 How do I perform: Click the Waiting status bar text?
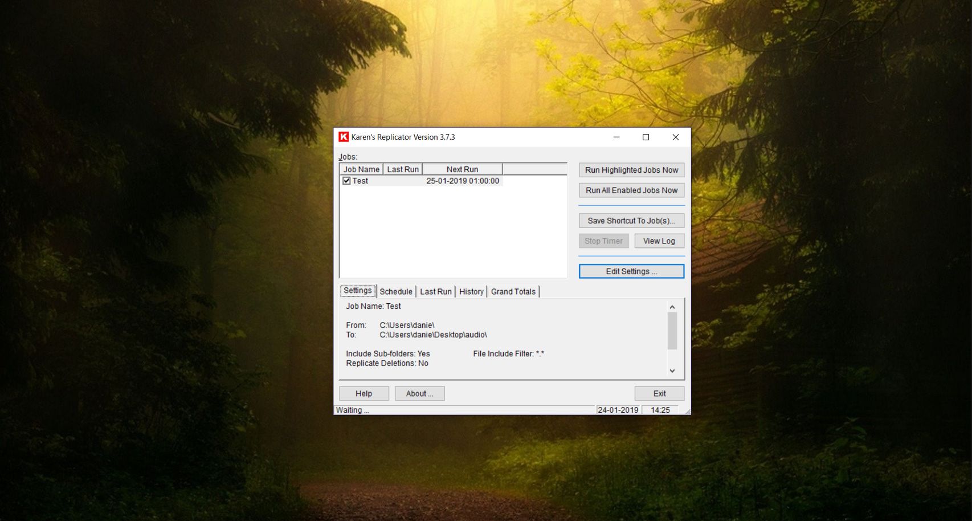[353, 410]
